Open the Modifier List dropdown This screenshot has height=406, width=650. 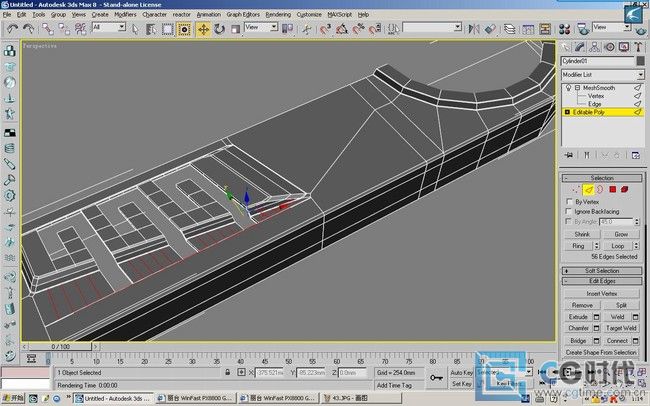(x=602, y=75)
